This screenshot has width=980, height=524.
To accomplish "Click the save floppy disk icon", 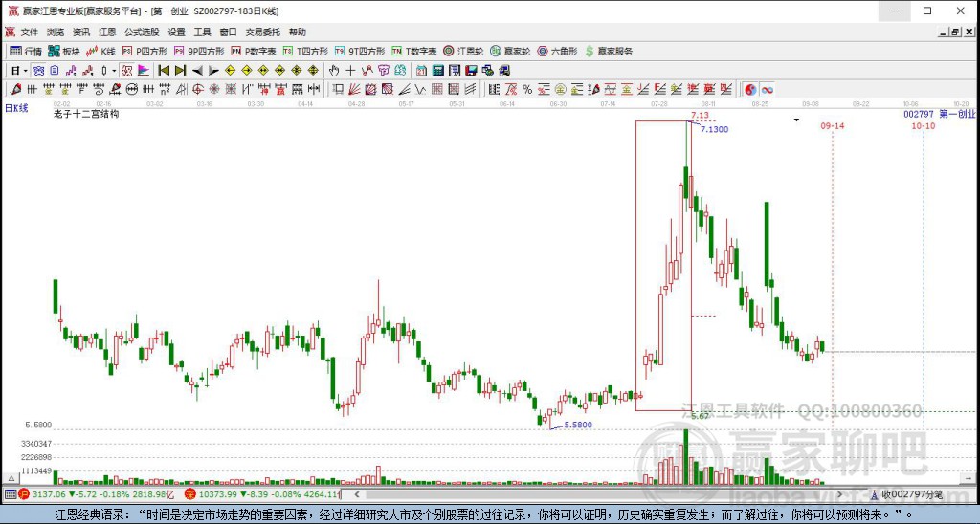I will point(471,71).
